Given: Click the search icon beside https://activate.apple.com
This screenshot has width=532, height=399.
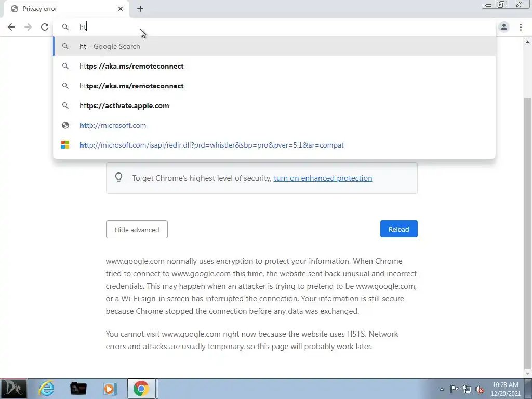Looking at the screenshot, I should click(65, 105).
